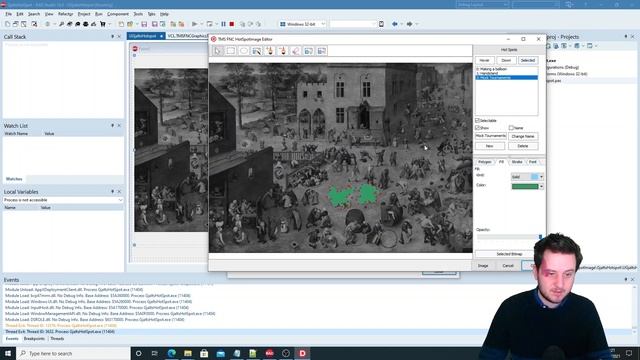The width and height of the screenshot is (640, 360).
Task: Toggle the Selectable checkbox
Action: 477,120
